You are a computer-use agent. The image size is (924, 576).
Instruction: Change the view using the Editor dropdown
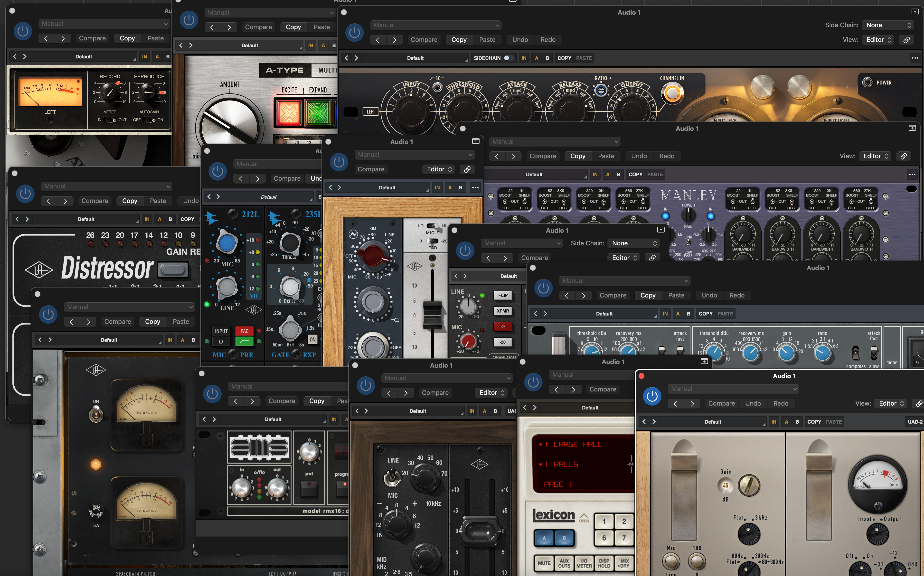pos(877,40)
